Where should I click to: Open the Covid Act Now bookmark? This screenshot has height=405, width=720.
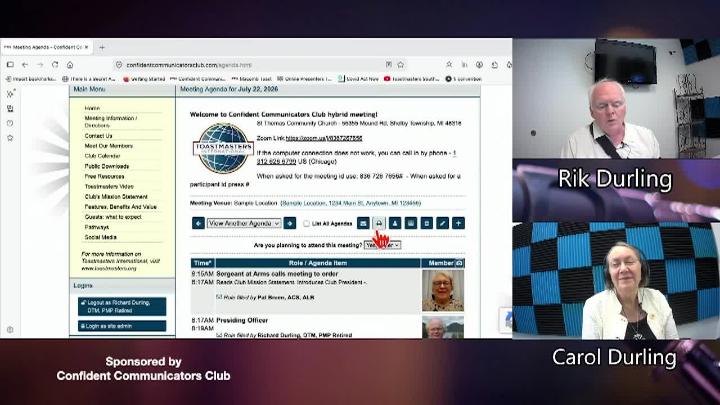359,79
